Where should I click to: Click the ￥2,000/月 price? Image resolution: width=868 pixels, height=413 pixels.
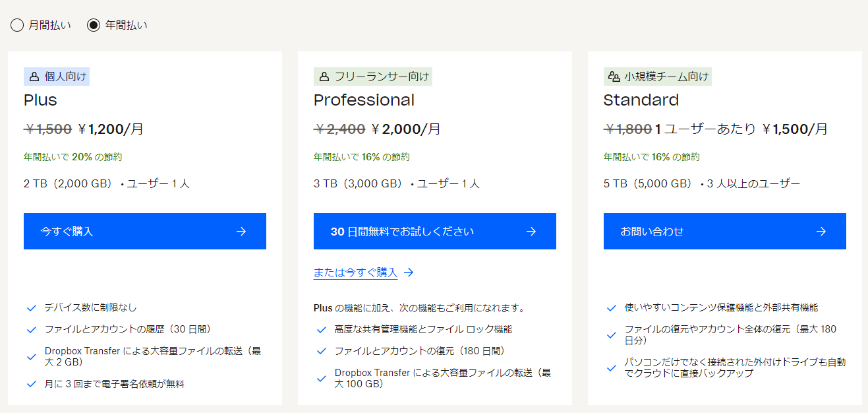tap(407, 129)
